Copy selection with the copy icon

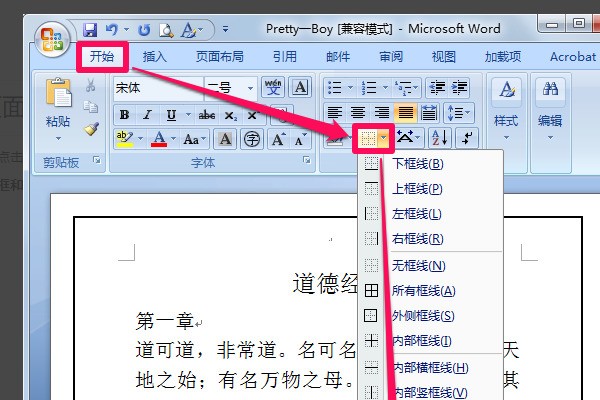coord(91,107)
